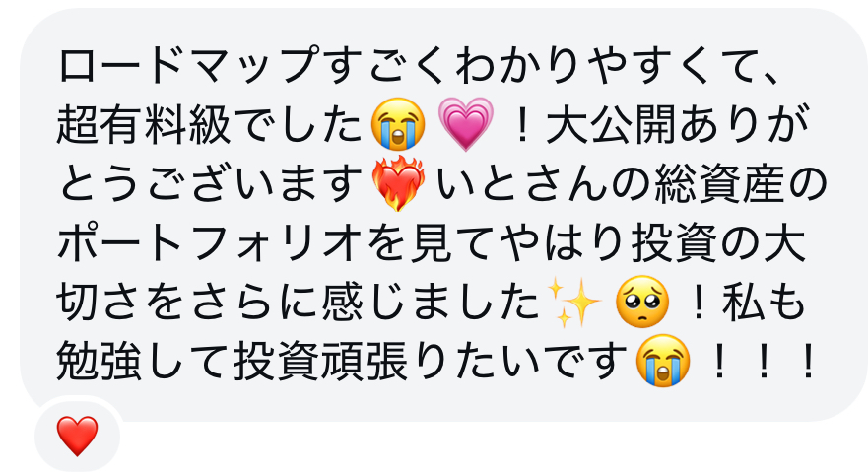Screen dimensions: 868x473
Task: Click the text 切さをさらに in the fifth line
Action: 186,303
